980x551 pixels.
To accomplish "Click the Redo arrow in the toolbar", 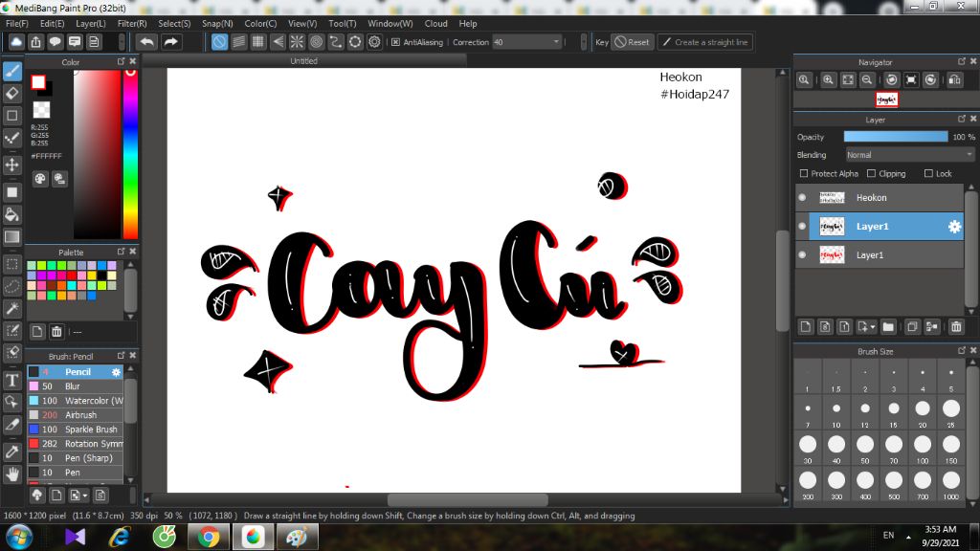I will (x=170, y=42).
